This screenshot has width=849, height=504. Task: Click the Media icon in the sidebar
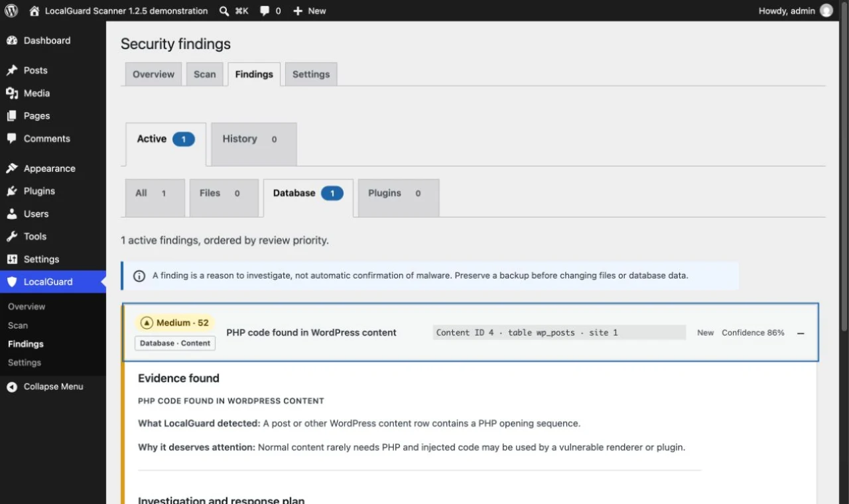(x=12, y=93)
